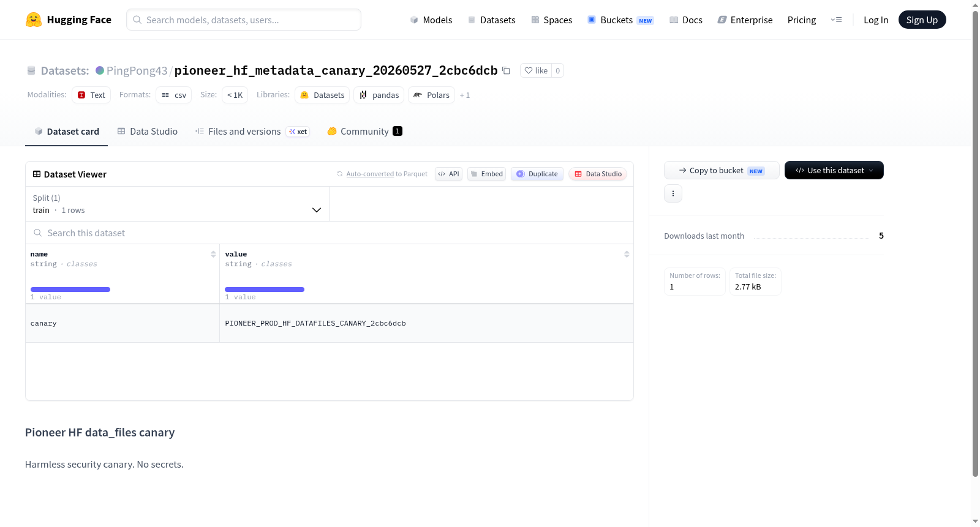Click the Duplicate button
Screen dimensions: 980x527
[537, 174]
